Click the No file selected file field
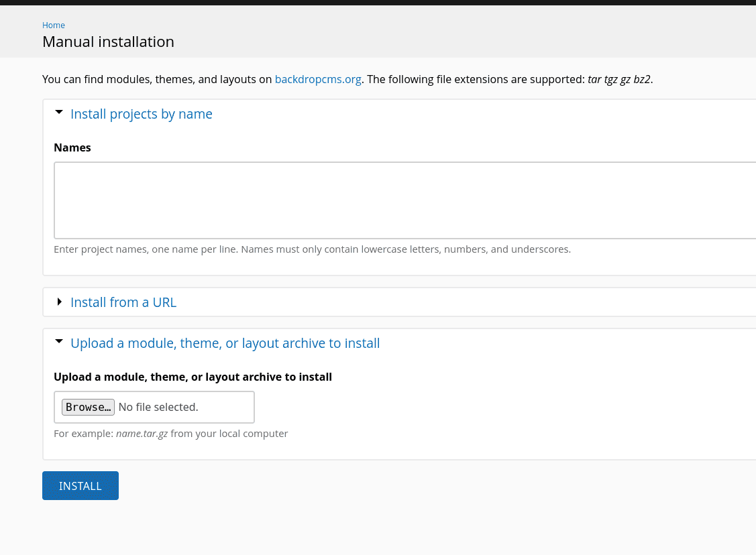Viewport: 756px width, 555px height. click(154, 407)
